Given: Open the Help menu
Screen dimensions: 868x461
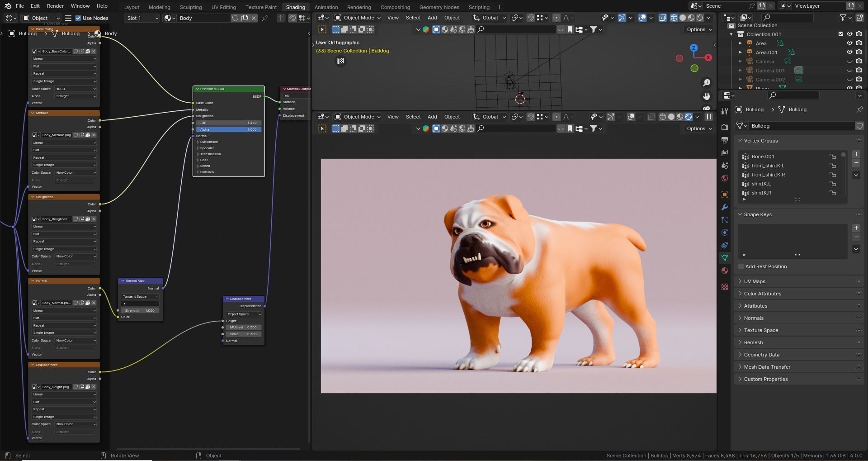Looking at the screenshot, I should 102,6.
